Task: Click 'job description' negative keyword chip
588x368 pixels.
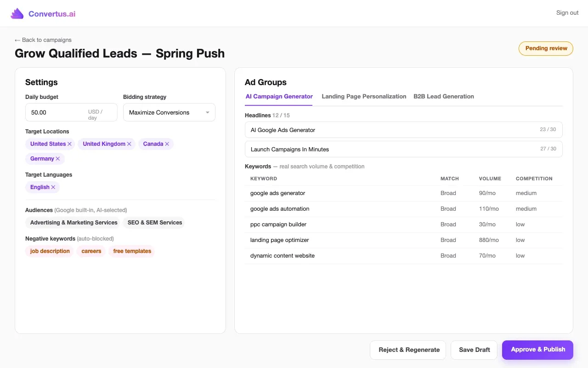Action: (x=50, y=251)
